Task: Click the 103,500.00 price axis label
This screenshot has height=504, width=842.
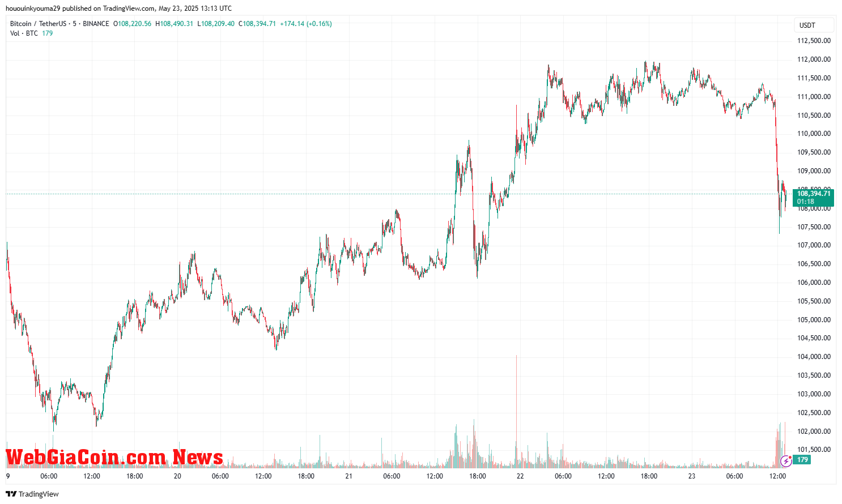Action: (814, 375)
